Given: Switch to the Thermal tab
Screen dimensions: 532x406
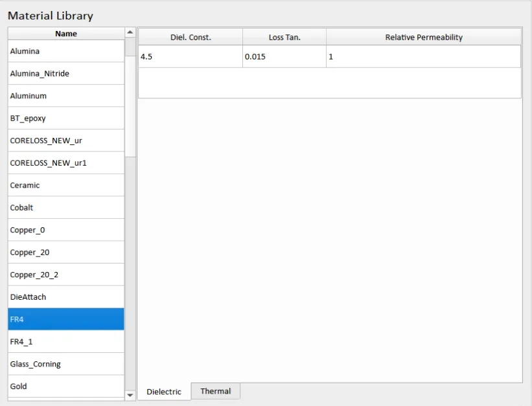Looking at the screenshot, I should tap(216, 391).
